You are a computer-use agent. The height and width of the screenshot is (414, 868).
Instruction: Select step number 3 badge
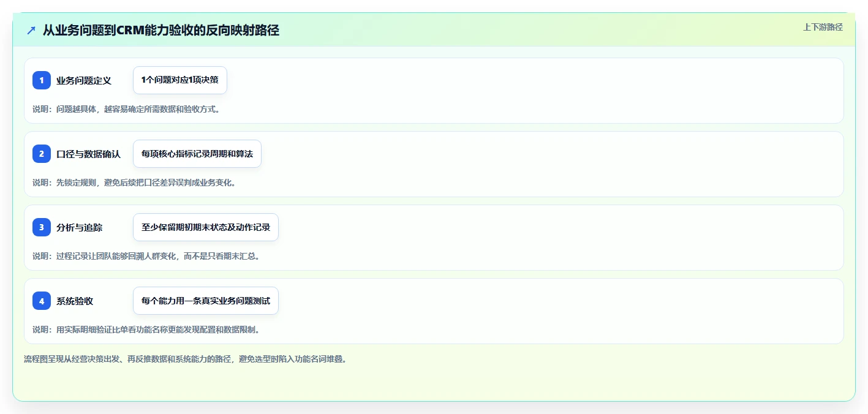pyautogui.click(x=42, y=227)
